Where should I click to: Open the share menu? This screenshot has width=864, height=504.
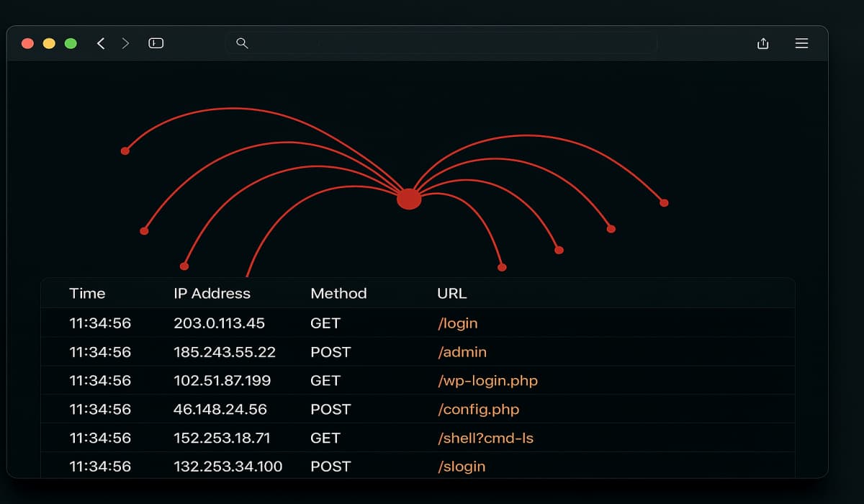point(763,43)
